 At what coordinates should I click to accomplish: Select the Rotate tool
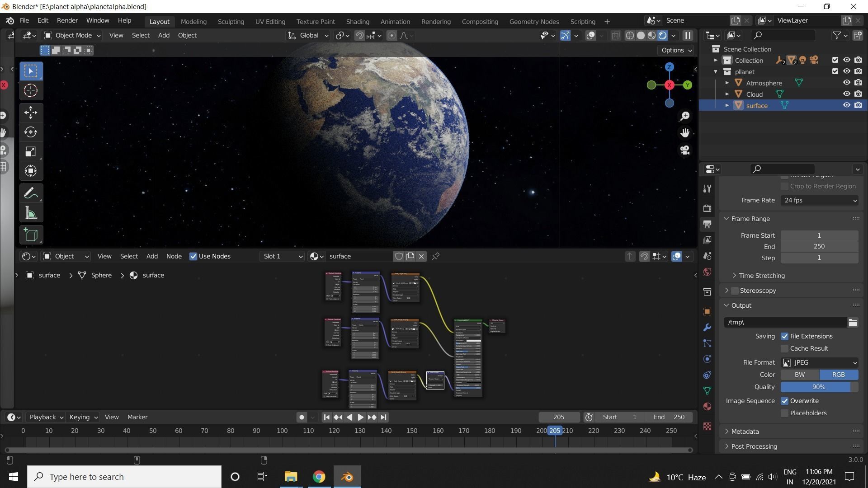31,132
